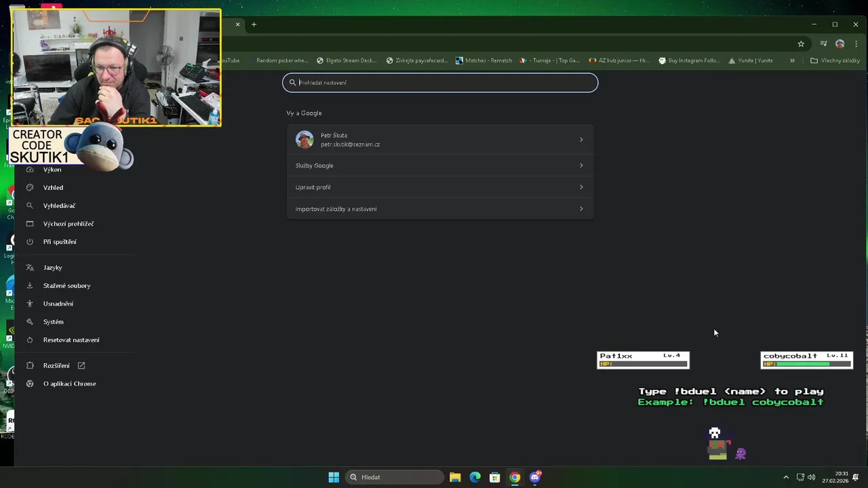This screenshot has height=488, width=868.
Task: Open the Petr Škuta account row
Action: click(440, 140)
